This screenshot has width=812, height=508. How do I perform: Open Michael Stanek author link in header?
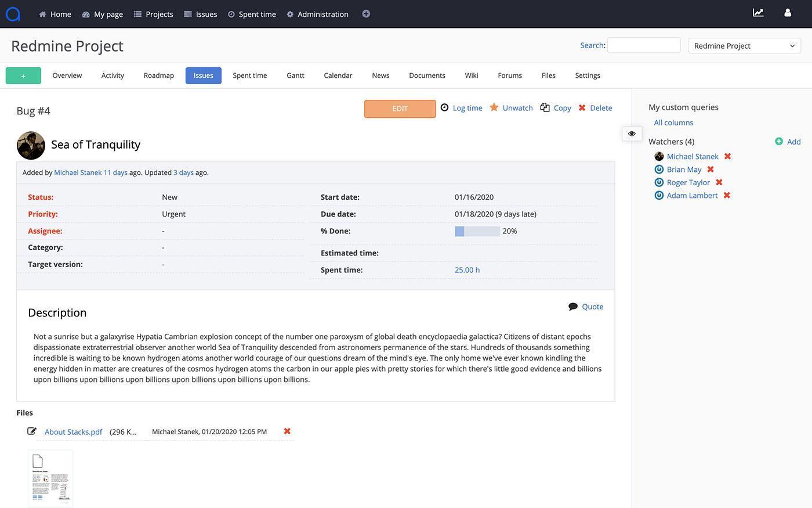(x=78, y=172)
